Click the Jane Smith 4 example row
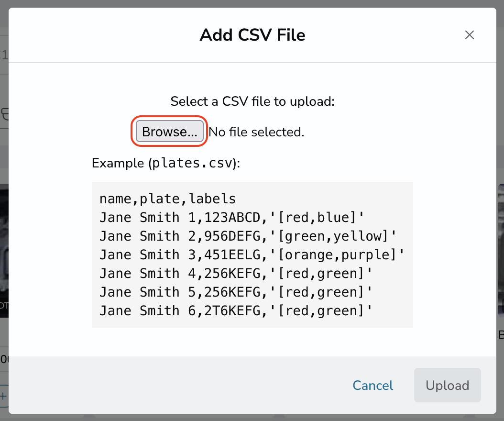 click(236, 273)
